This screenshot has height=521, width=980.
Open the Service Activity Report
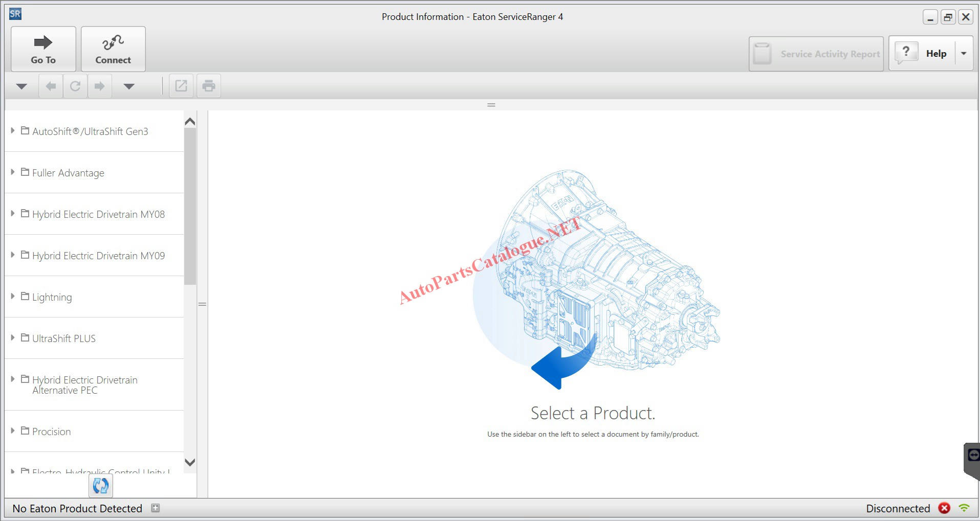[816, 54]
